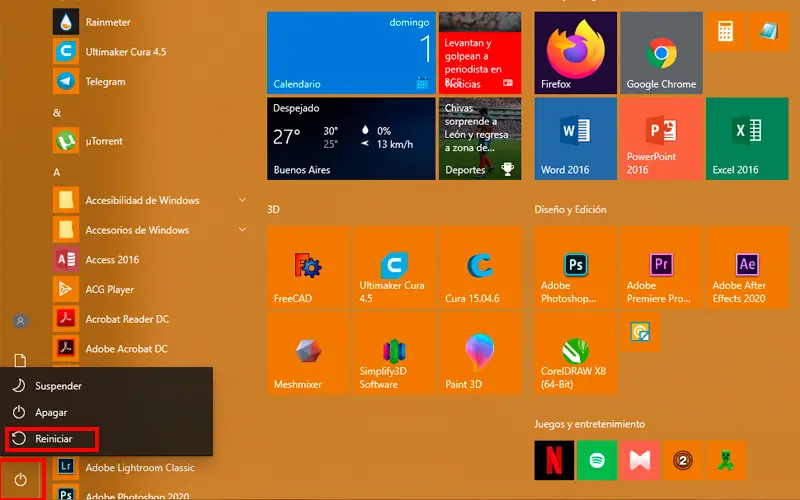Open the Calendario live tile
800x500 pixels.
(351, 53)
